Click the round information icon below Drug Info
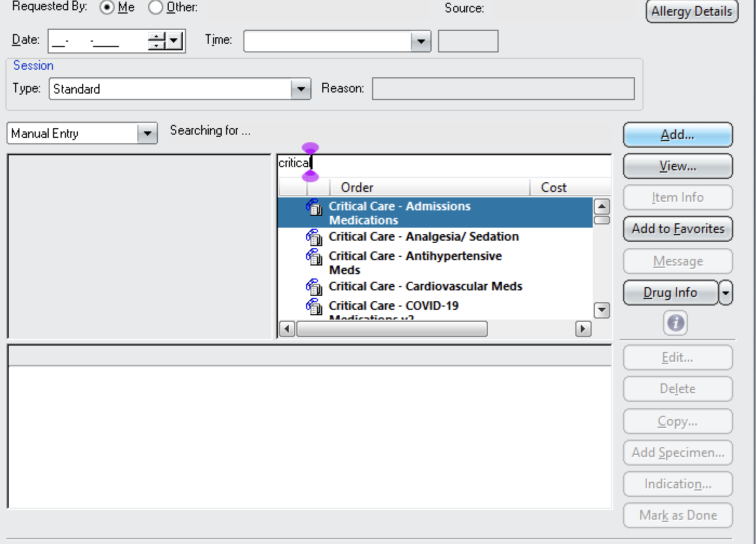The height and width of the screenshot is (544, 756). click(x=676, y=323)
